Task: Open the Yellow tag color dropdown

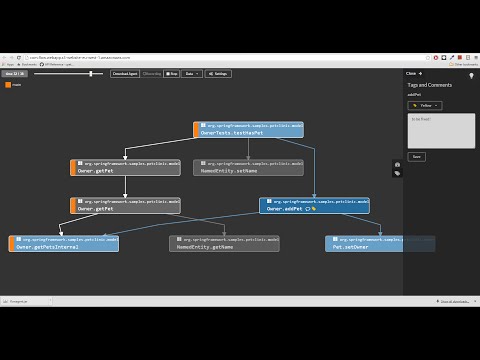Action: pos(425,106)
